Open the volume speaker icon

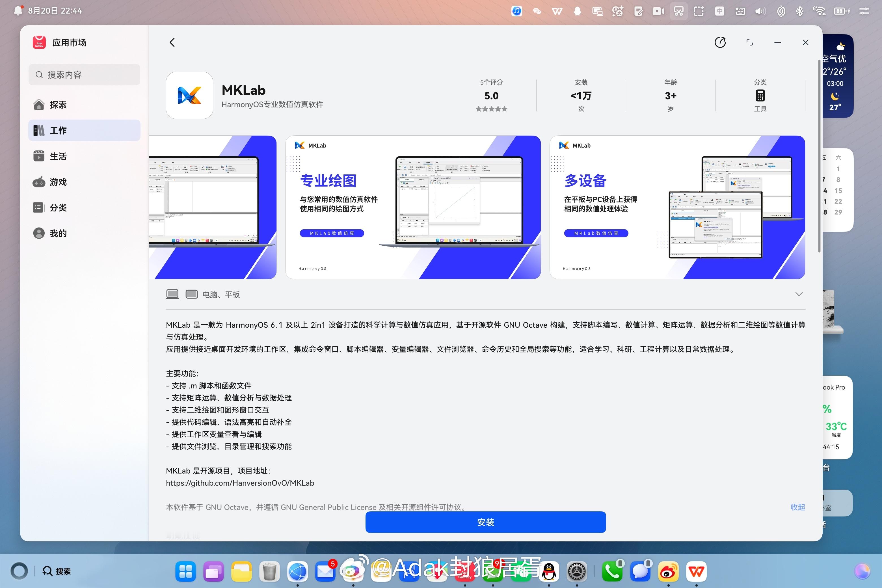[x=760, y=11]
